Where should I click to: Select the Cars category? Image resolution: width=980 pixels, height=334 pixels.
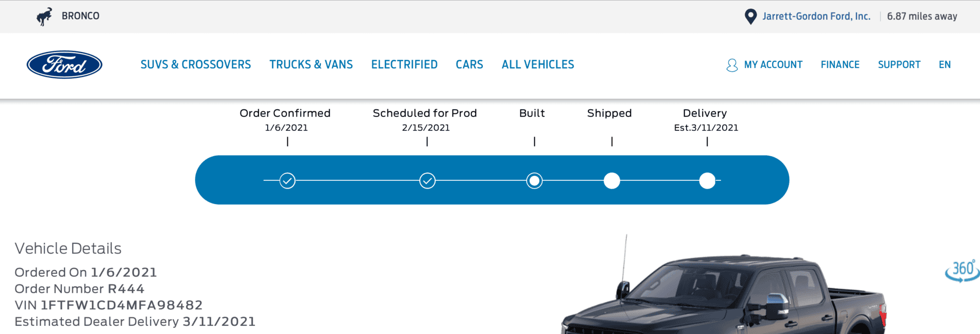[x=468, y=64]
